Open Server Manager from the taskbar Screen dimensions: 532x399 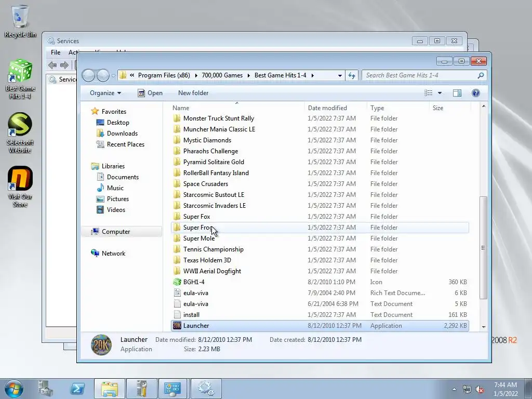pos(46,389)
